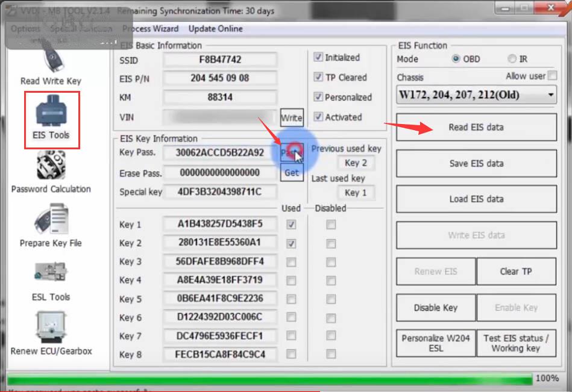Open the Password Calculation icon
Image resolution: width=572 pixels, height=392 pixels.
click(51, 166)
